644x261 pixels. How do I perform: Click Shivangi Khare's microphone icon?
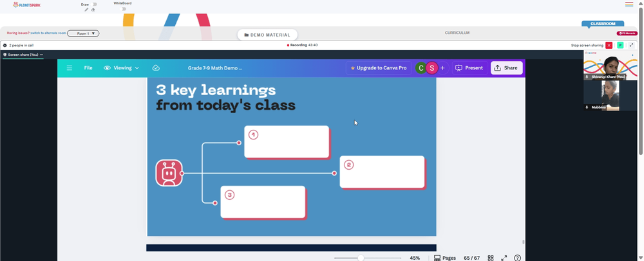(587, 76)
